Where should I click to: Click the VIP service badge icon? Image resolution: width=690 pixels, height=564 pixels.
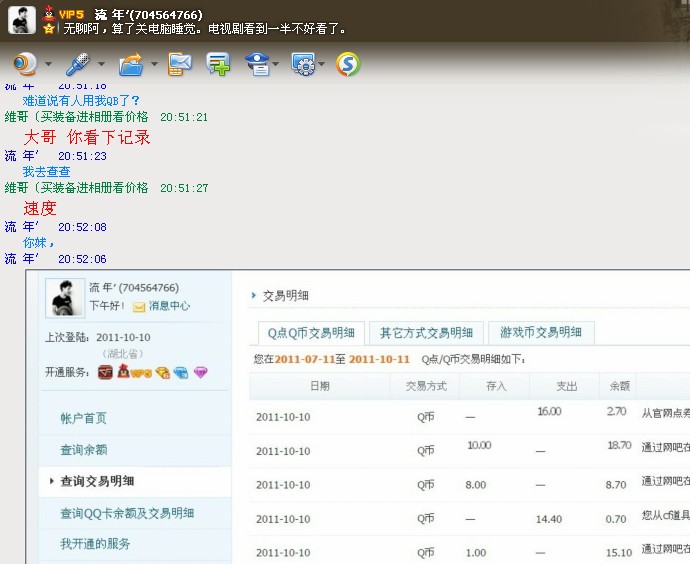click(134, 372)
